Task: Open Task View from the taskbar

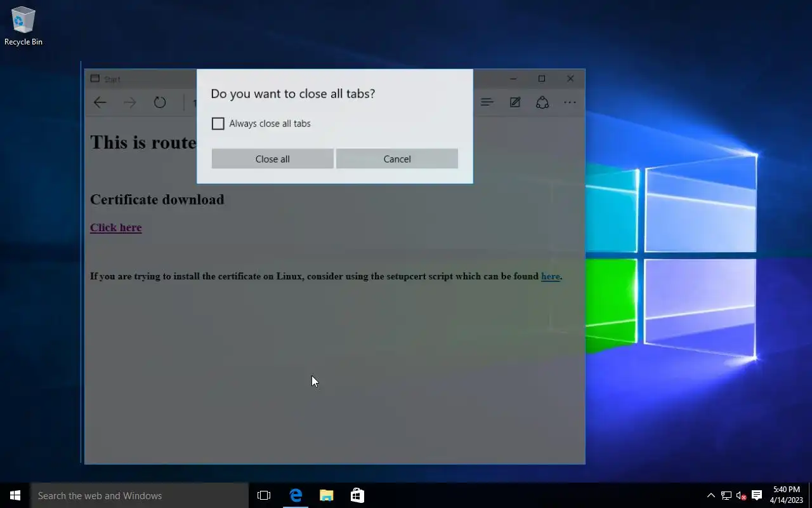Action: tap(264, 495)
